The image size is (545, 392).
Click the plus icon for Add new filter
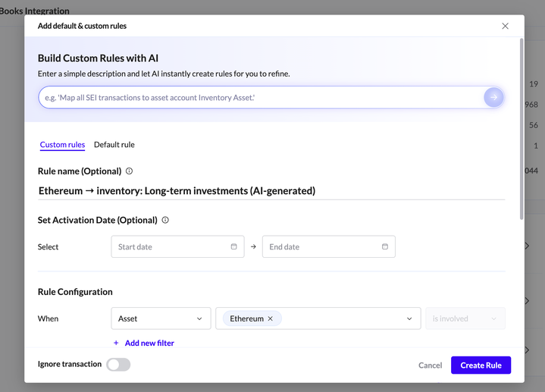(x=116, y=343)
